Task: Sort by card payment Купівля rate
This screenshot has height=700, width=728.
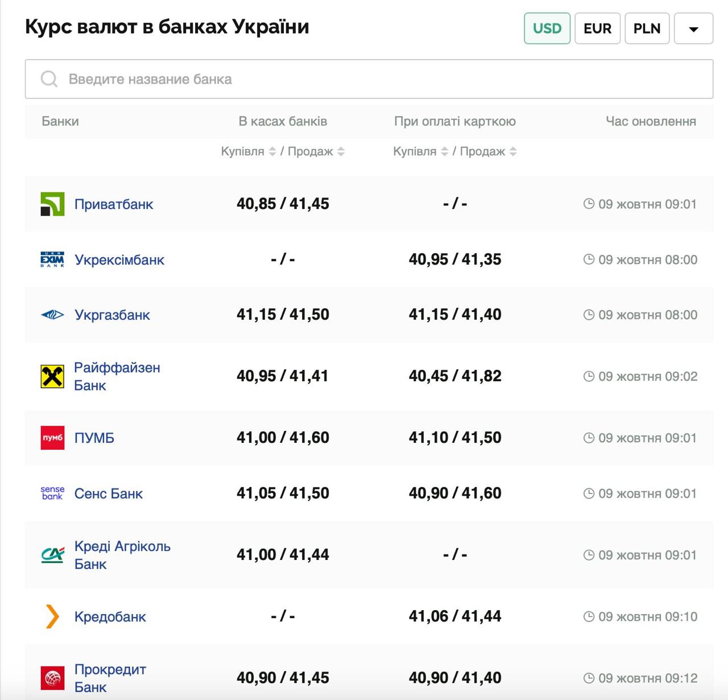Action: (445, 151)
